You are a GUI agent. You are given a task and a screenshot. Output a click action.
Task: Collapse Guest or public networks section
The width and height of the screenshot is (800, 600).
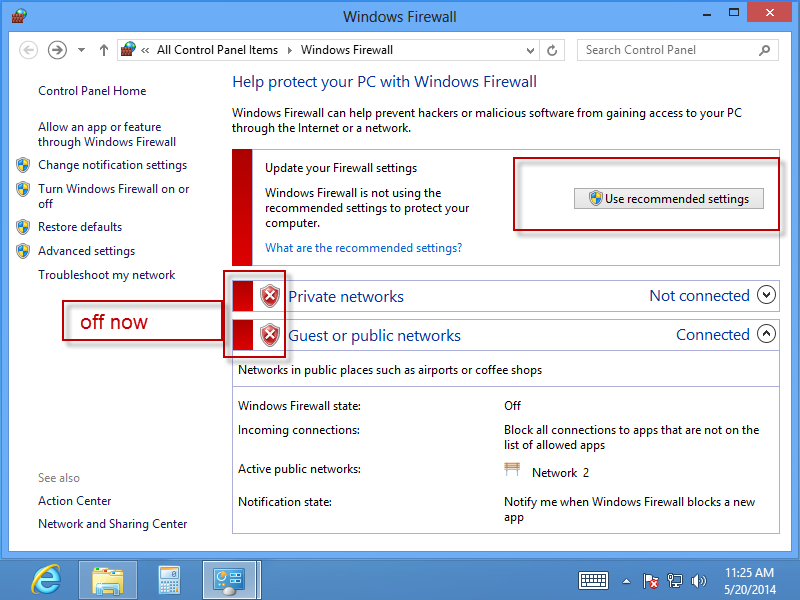[766, 334]
